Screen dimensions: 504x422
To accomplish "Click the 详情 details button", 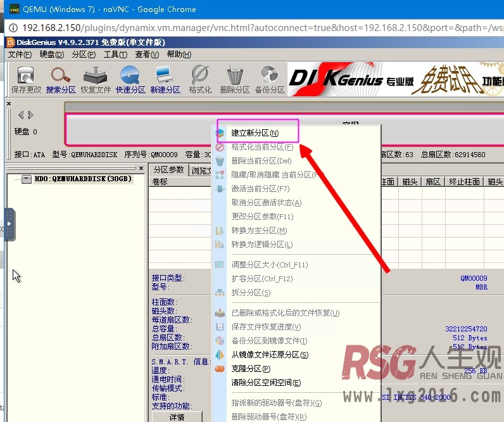I will point(177,417).
